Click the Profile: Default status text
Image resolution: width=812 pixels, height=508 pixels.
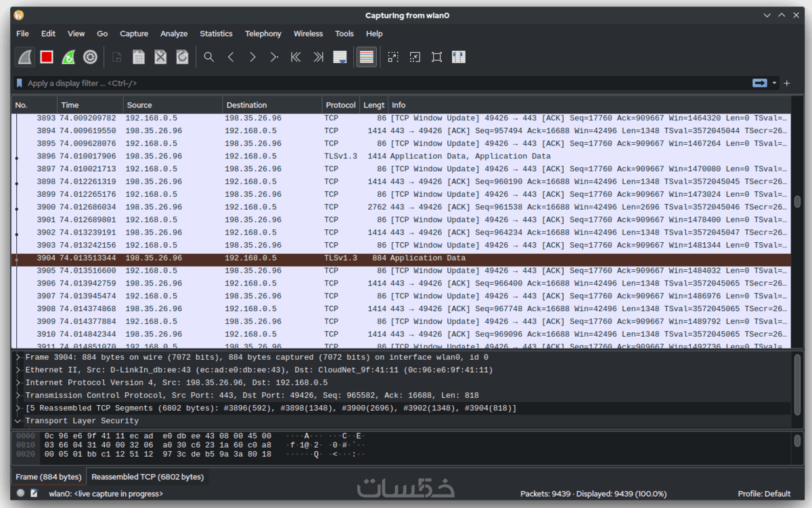764,494
